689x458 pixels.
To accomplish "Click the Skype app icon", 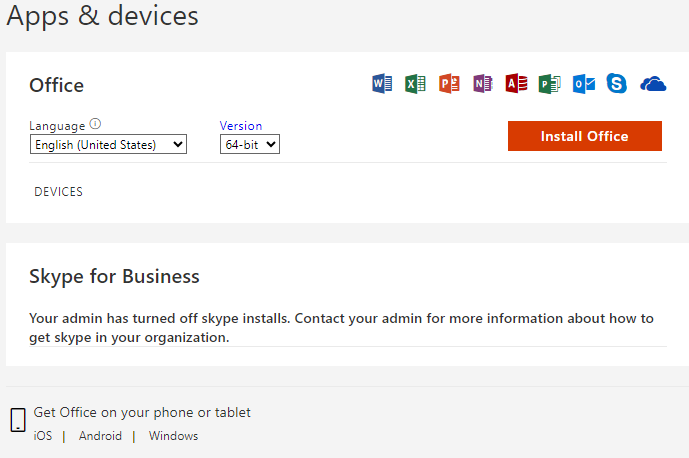I will coord(617,84).
